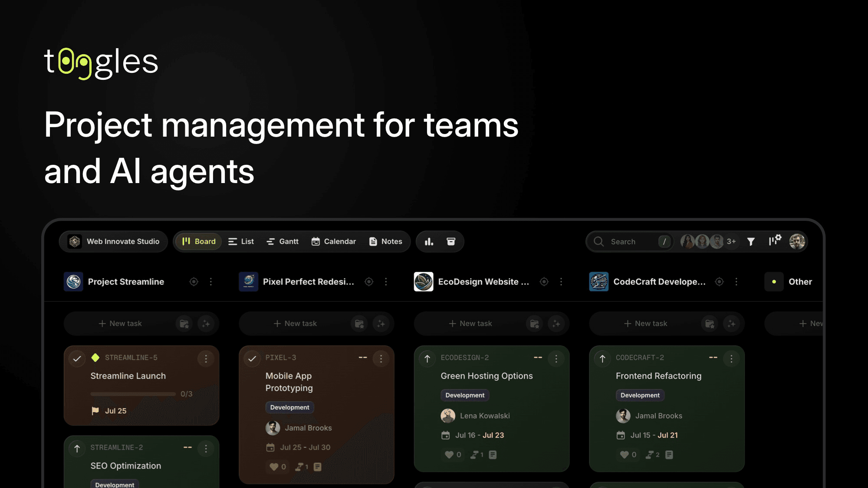Add a New task in CodeCraft Developer

click(645, 324)
